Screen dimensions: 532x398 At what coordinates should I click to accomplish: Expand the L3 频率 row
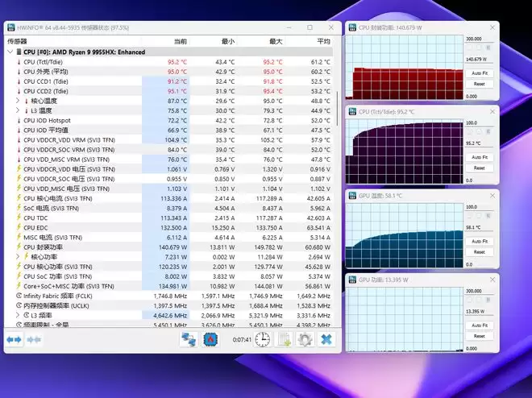(x=18, y=315)
